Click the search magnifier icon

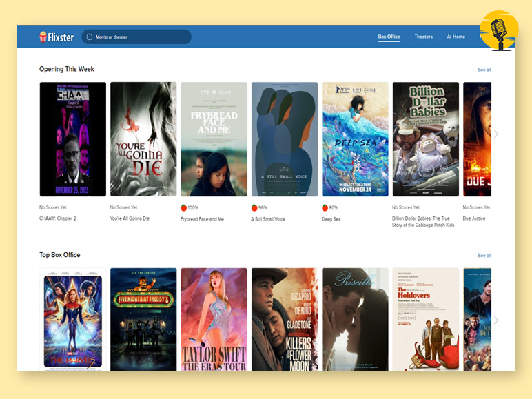point(89,37)
